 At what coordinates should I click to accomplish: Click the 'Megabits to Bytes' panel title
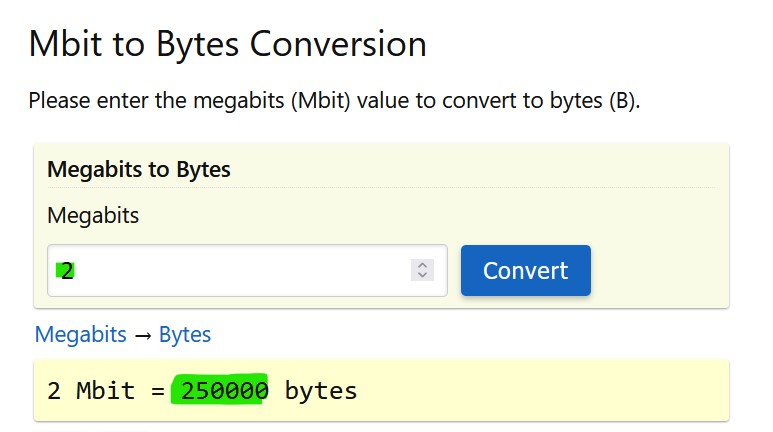pyautogui.click(x=139, y=169)
